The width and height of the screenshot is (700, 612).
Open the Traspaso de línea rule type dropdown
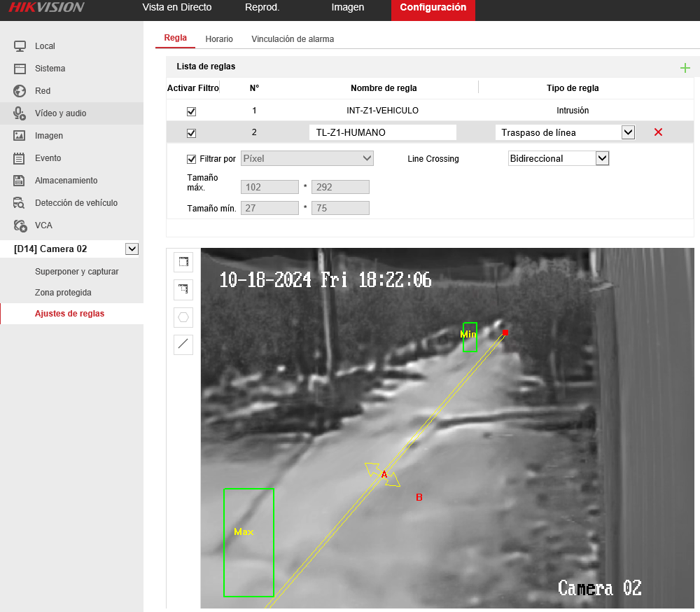(x=565, y=132)
